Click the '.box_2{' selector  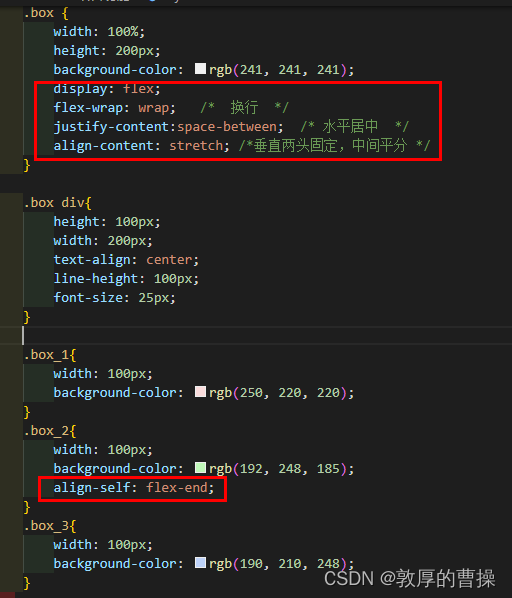50,431
